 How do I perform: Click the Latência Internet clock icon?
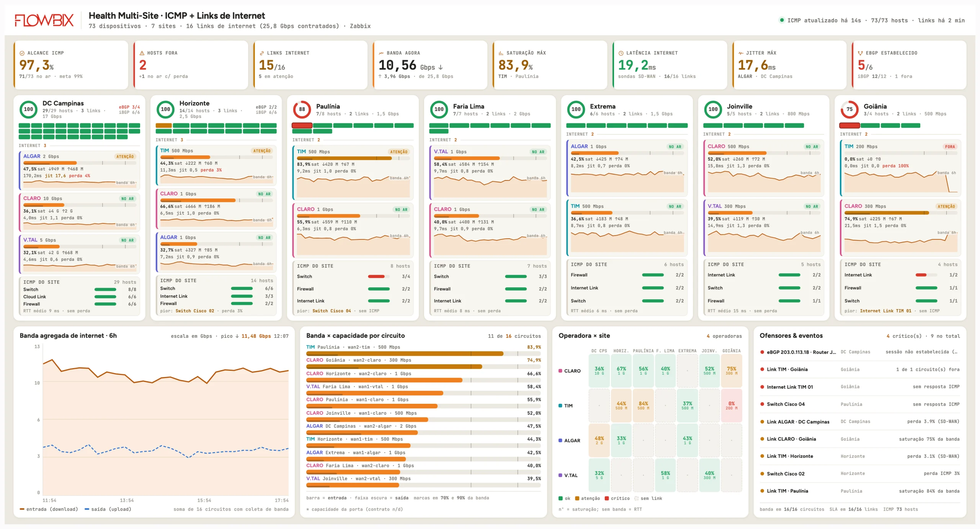tap(621, 53)
